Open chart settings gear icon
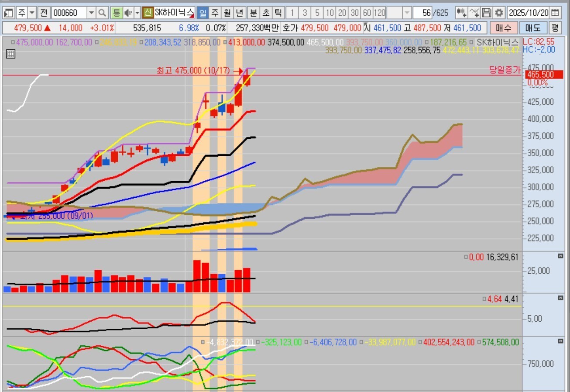 point(499,13)
